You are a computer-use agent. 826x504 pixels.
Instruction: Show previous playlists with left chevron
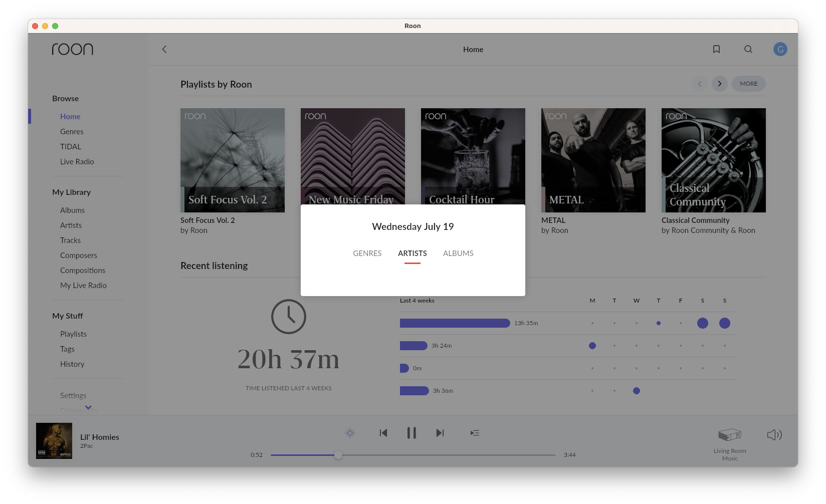(x=700, y=84)
